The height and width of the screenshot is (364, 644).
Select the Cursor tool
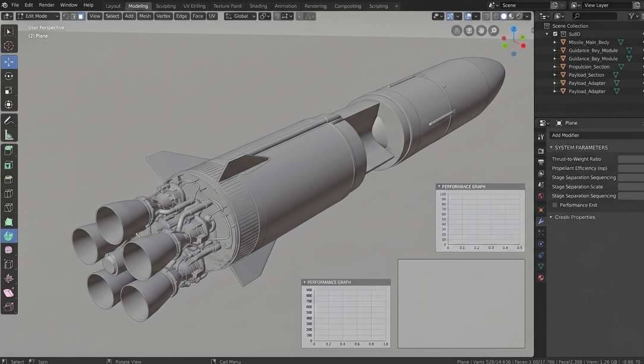pos(9,46)
